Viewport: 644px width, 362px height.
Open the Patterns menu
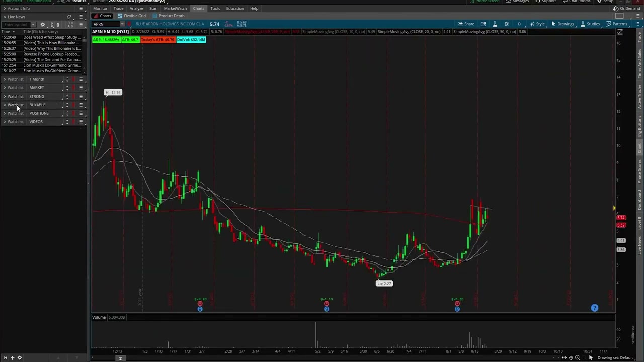click(617, 24)
